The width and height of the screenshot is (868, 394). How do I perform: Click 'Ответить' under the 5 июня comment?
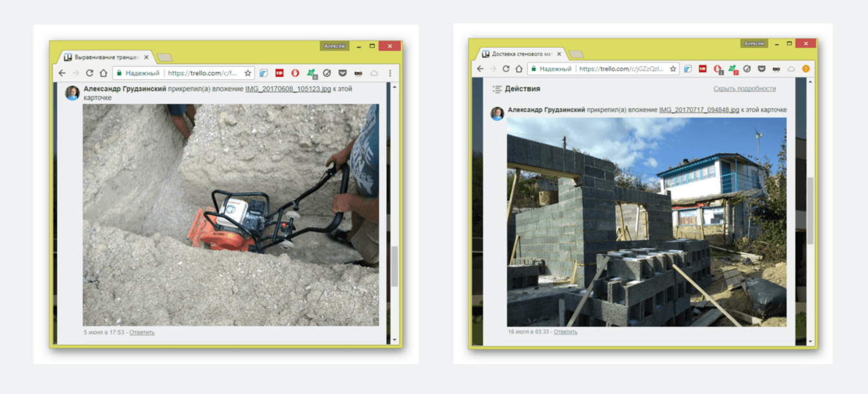click(x=142, y=333)
